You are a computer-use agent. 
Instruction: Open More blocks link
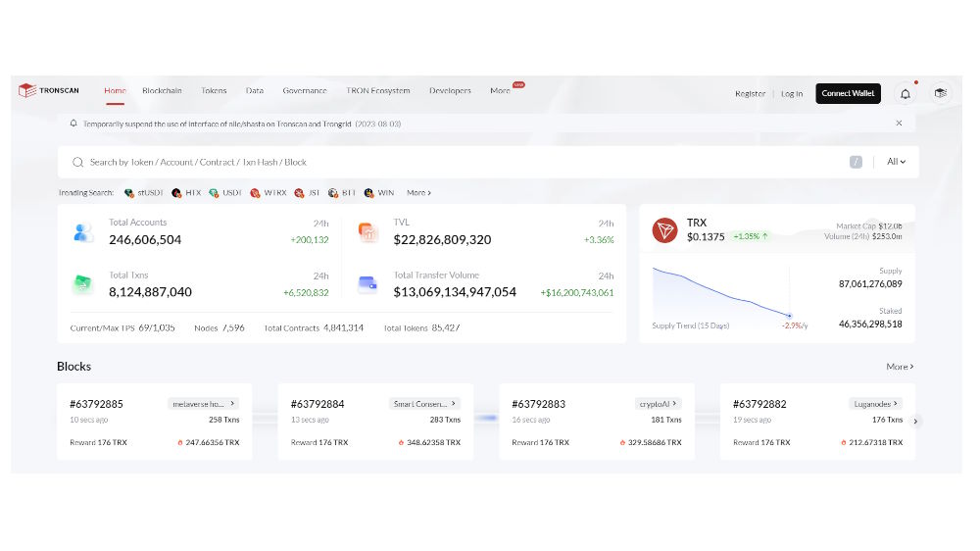point(900,367)
